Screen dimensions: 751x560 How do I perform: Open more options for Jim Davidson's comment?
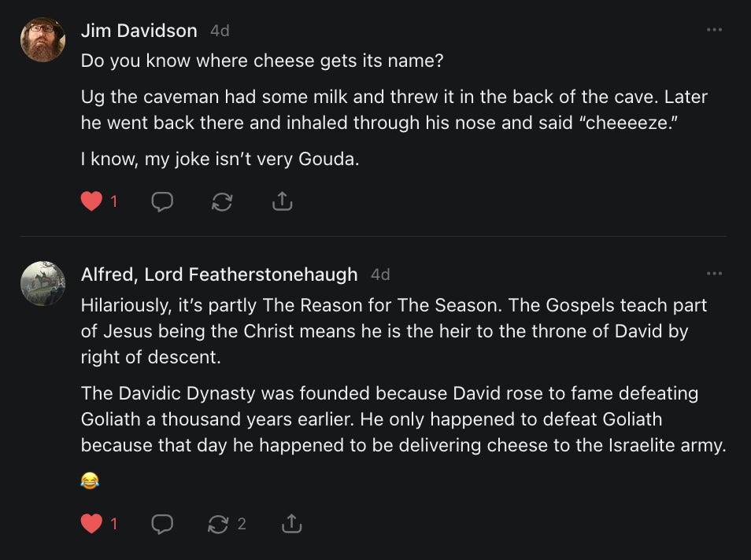click(714, 30)
